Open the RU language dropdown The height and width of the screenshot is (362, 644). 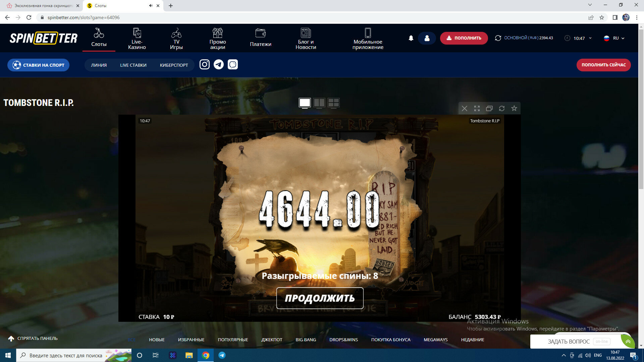[x=614, y=38]
